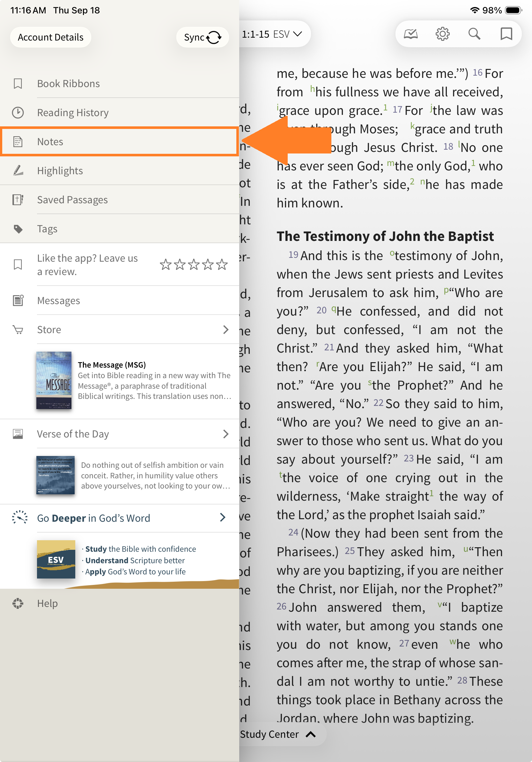Open the 1:1-15 ESV passage dropdown
The width and height of the screenshot is (532, 762).
point(272,34)
